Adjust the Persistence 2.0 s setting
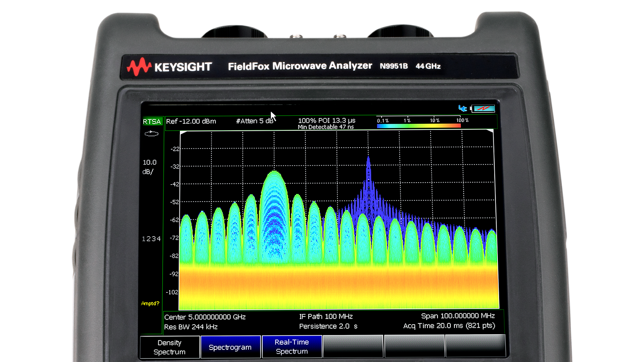This screenshot has height=362, width=644. click(328, 326)
